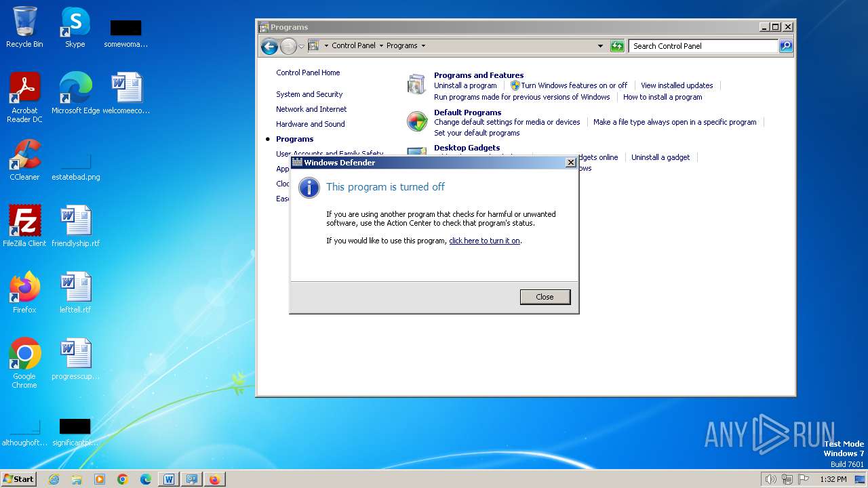Image resolution: width=868 pixels, height=488 pixels.
Task: Click the 'click here to turn it on' link
Action: point(484,241)
